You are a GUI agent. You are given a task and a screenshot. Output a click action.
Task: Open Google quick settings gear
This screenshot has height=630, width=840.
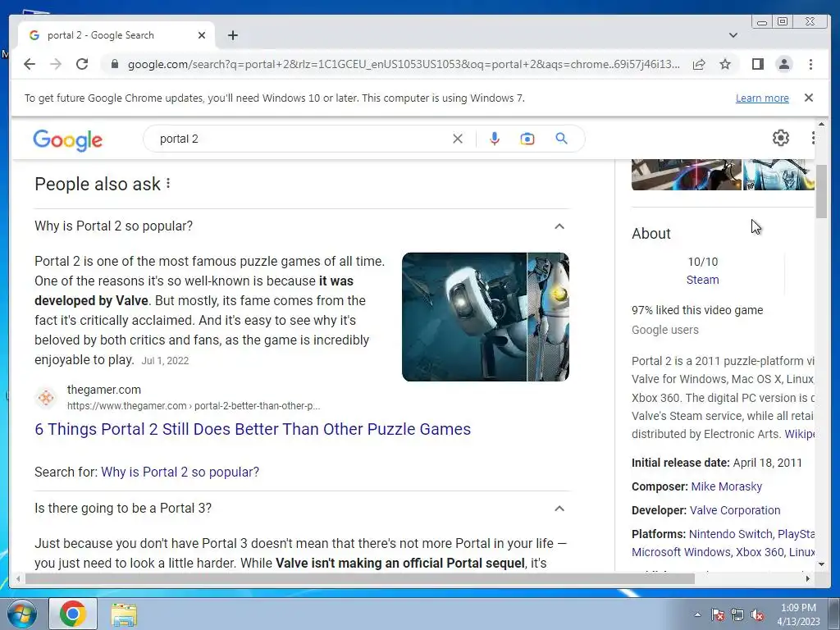(781, 138)
